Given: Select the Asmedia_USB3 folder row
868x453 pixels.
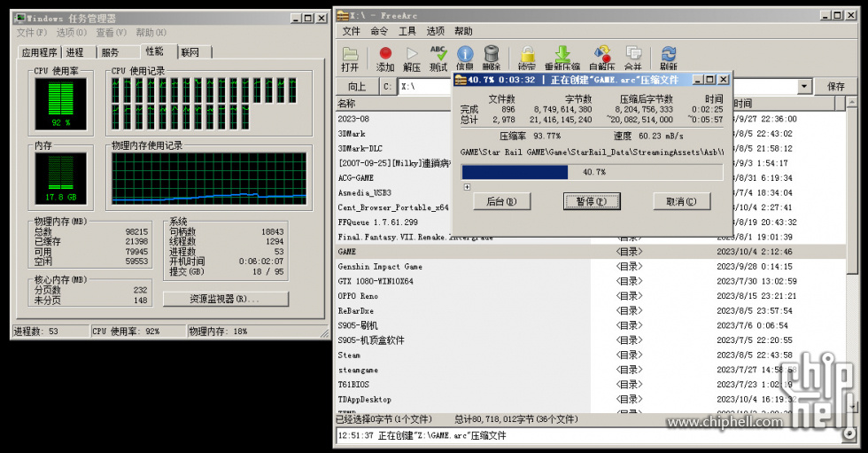Looking at the screenshot, I should coord(393,192).
